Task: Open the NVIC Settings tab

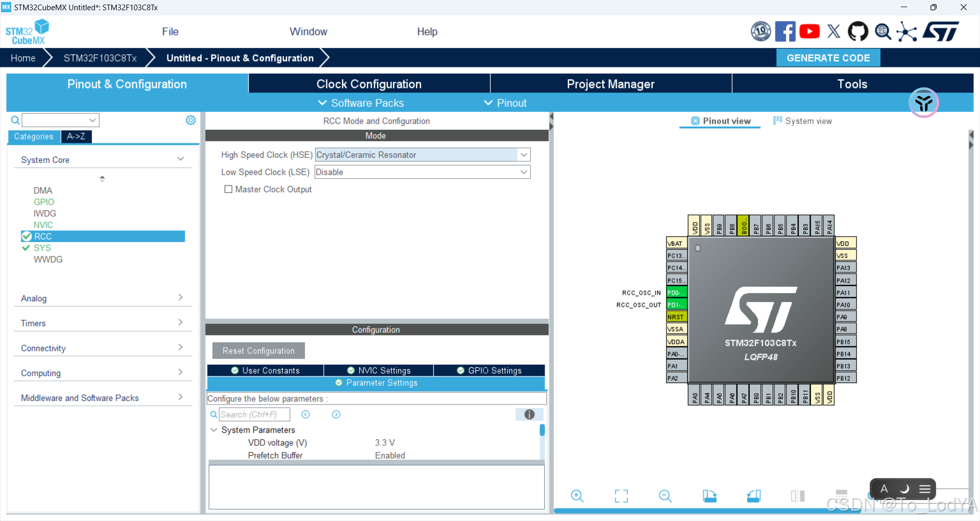Action: pos(379,370)
